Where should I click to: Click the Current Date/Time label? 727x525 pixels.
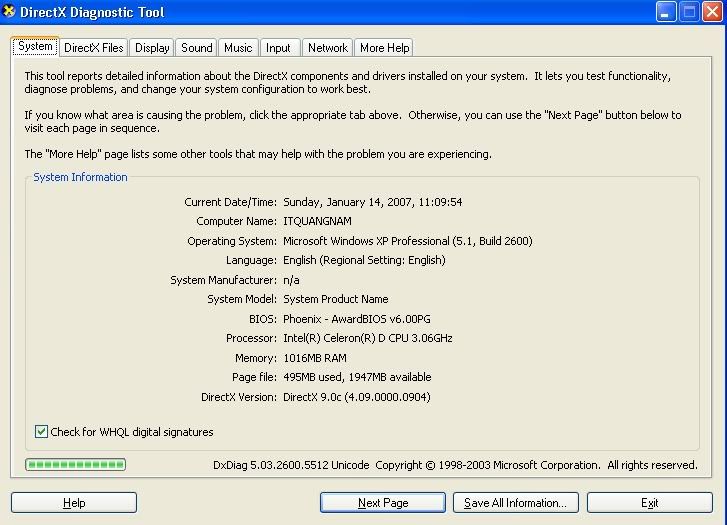point(230,202)
